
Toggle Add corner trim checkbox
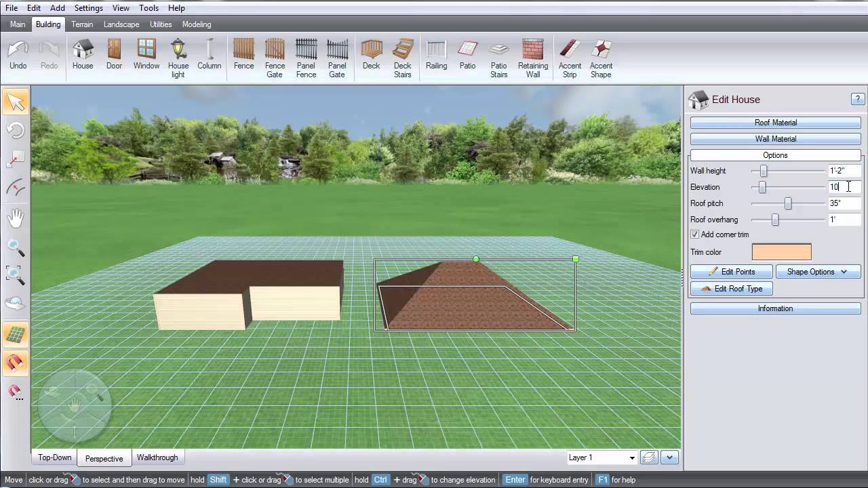694,235
